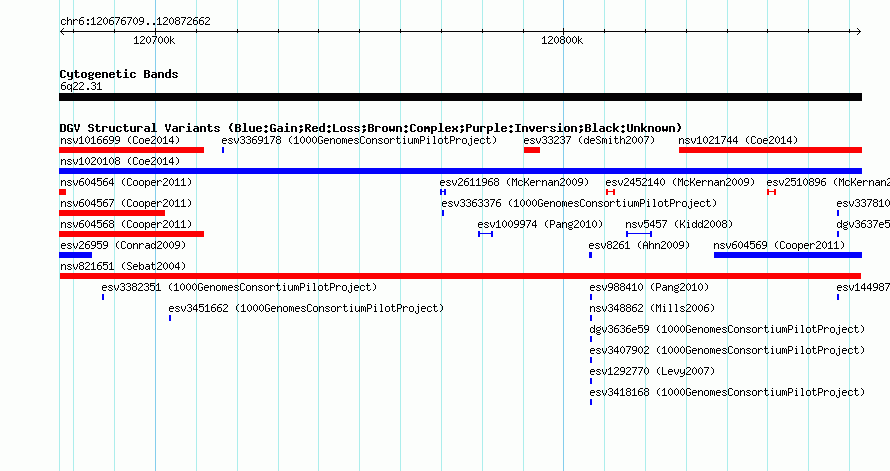Click nsv604568 (Cooper2011) label

point(126,224)
